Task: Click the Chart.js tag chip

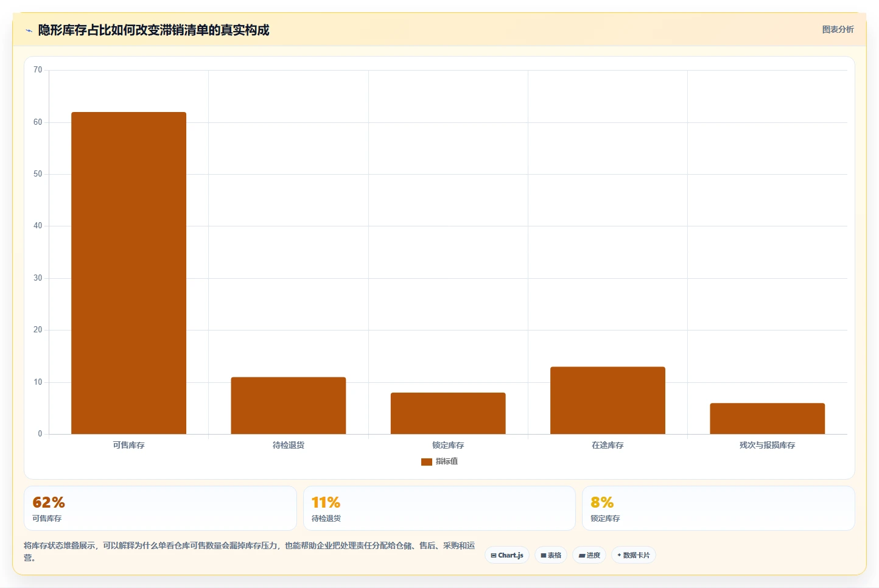Action: [x=507, y=555]
